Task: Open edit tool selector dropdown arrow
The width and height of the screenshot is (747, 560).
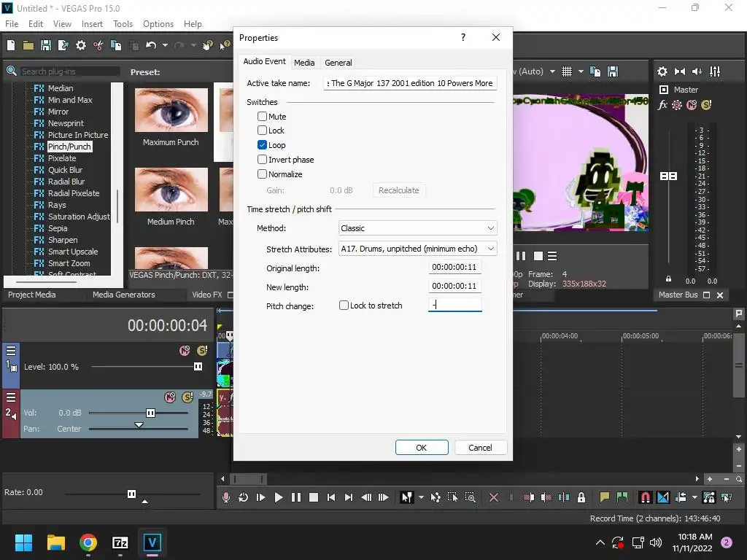Action: pyautogui.click(x=421, y=497)
